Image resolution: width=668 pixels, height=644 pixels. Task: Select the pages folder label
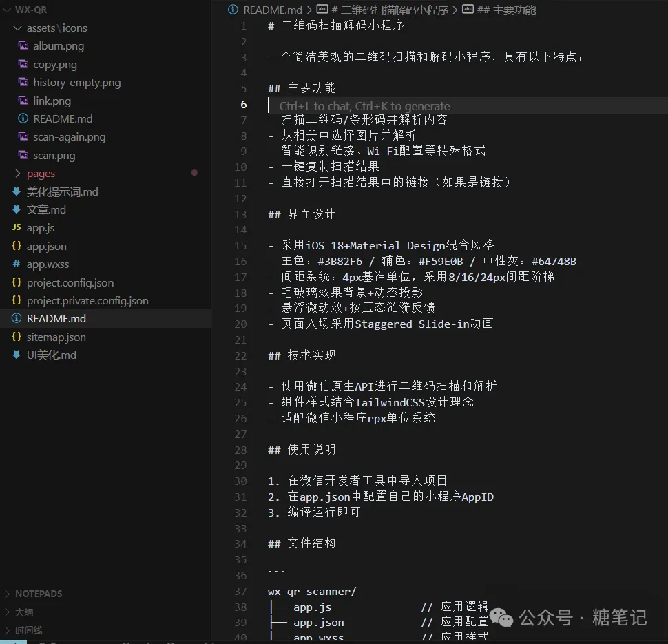coord(41,174)
